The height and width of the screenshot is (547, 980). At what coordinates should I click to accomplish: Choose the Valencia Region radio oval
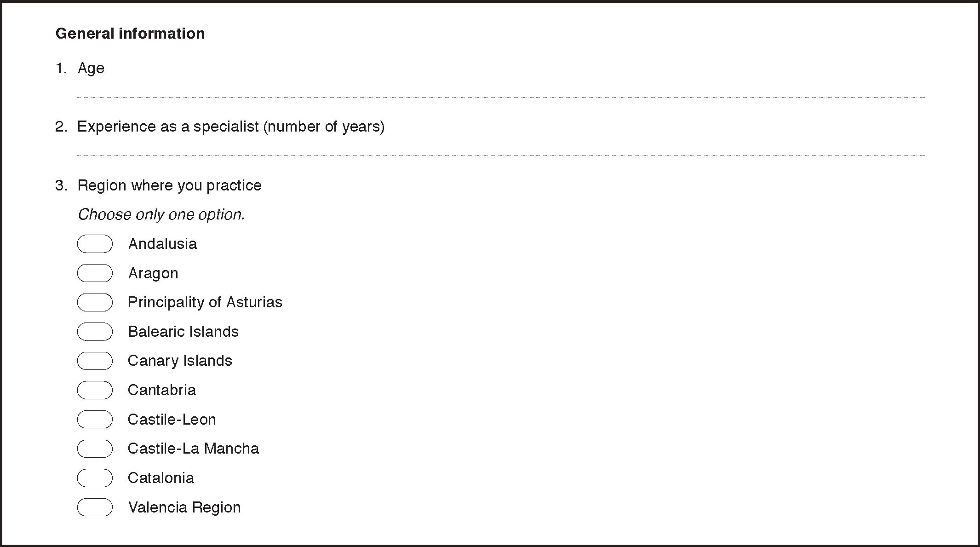[95, 507]
